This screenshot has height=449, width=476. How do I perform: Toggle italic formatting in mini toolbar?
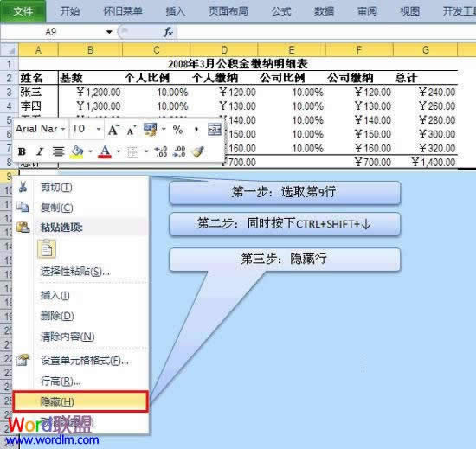point(40,151)
